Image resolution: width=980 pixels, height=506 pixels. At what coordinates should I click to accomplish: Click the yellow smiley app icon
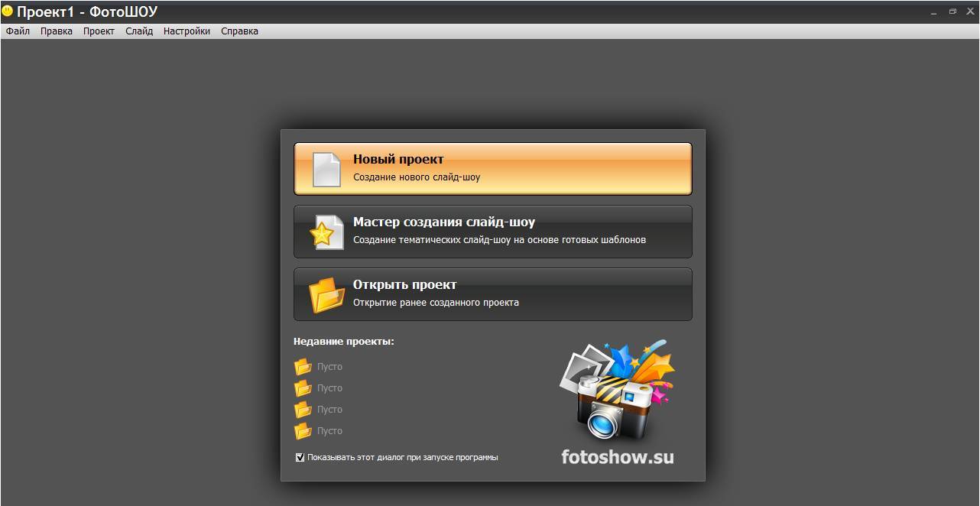tap(8, 11)
